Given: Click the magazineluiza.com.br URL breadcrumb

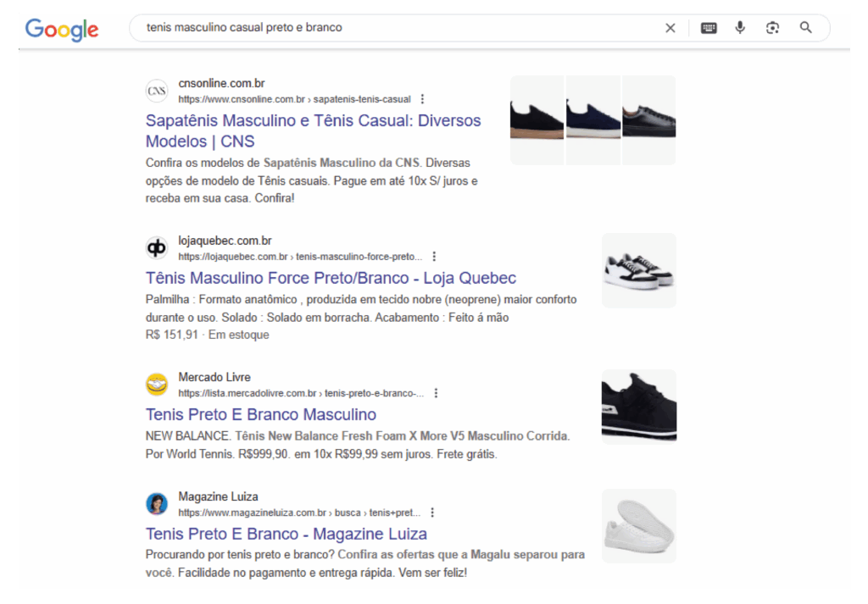Looking at the screenshot, I should click(x=299, y=513).
